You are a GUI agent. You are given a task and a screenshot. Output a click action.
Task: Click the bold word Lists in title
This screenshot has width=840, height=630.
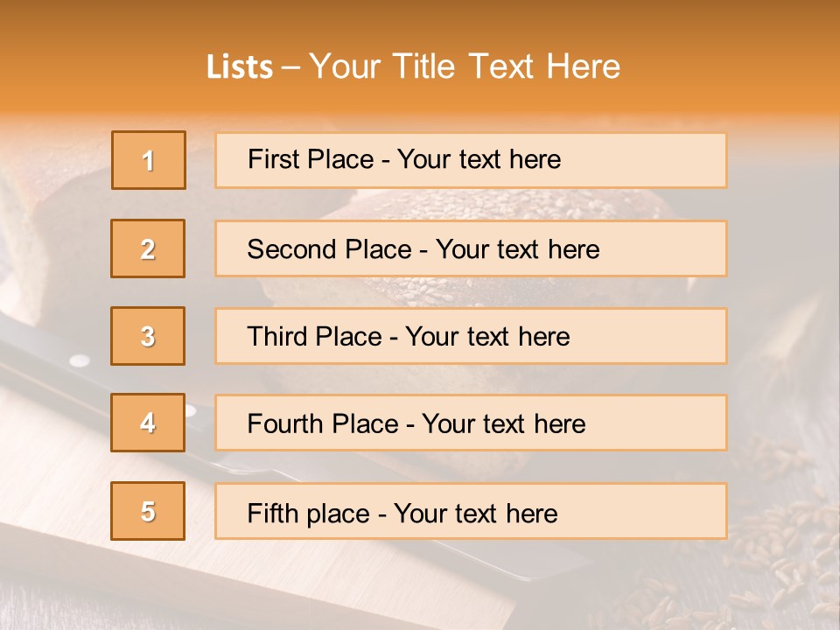tap(240, 66)
